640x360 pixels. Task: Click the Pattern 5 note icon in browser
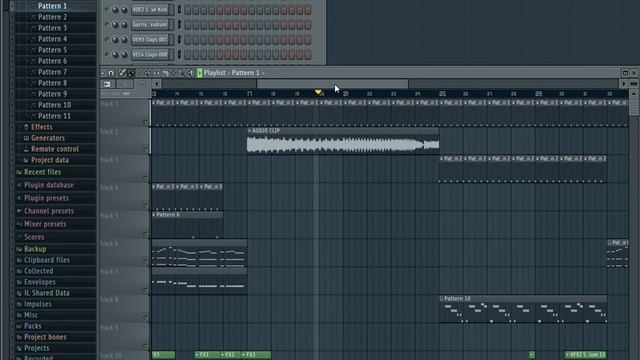(x=33, y=50)
